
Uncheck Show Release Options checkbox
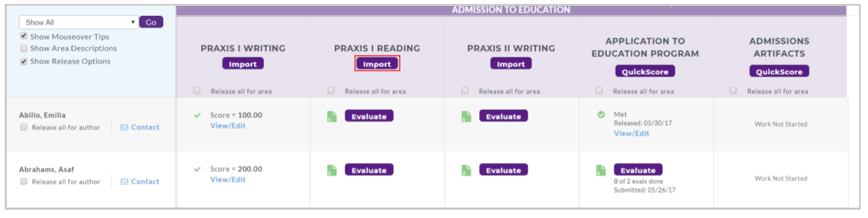23,61
